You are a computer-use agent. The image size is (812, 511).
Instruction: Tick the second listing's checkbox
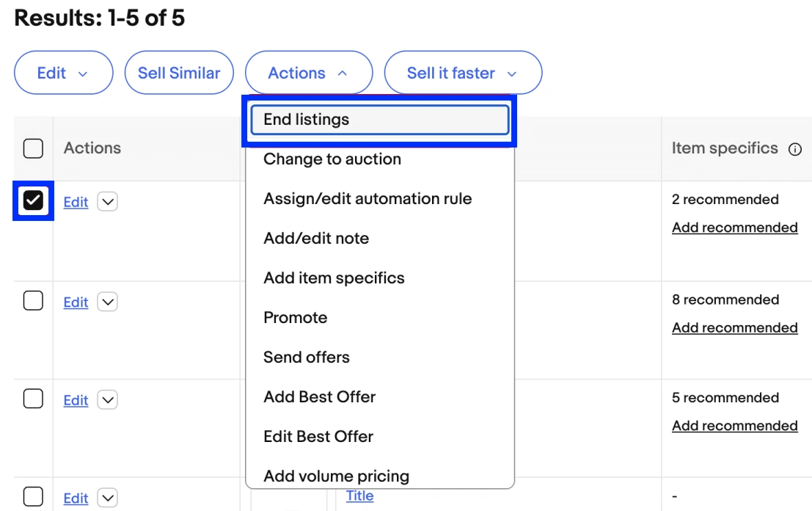click(x=33, y=301)
